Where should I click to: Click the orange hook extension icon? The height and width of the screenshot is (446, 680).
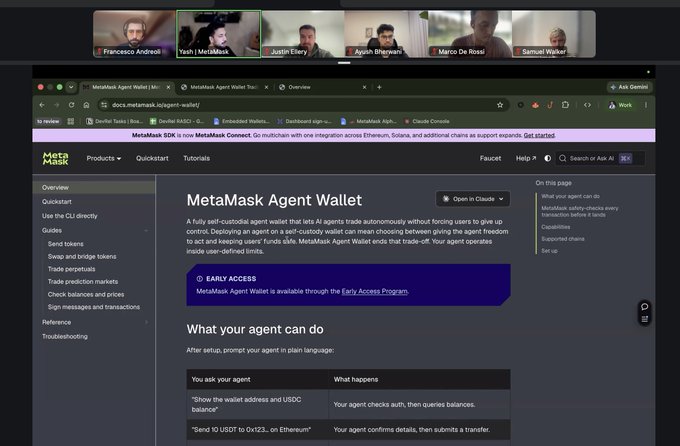[550, 105]
